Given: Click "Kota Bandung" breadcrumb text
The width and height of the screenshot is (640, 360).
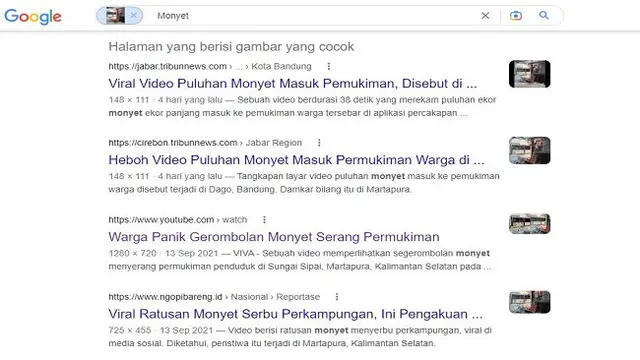Looking at the screenshot, I should point(281,66).
